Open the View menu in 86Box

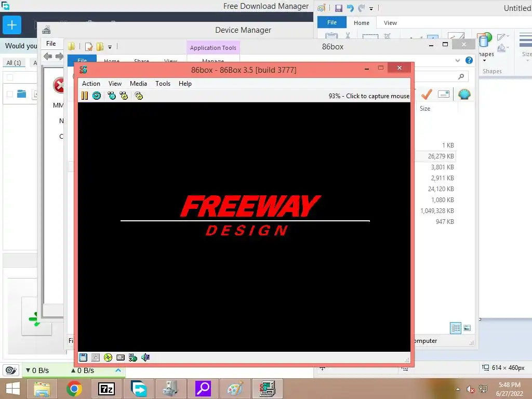click(x=115, y=84)
